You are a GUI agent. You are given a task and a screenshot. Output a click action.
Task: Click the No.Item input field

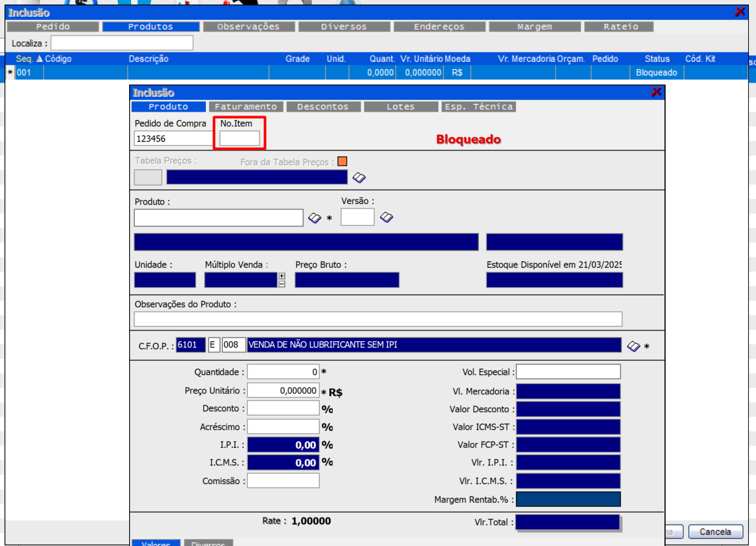click(240, 138)
